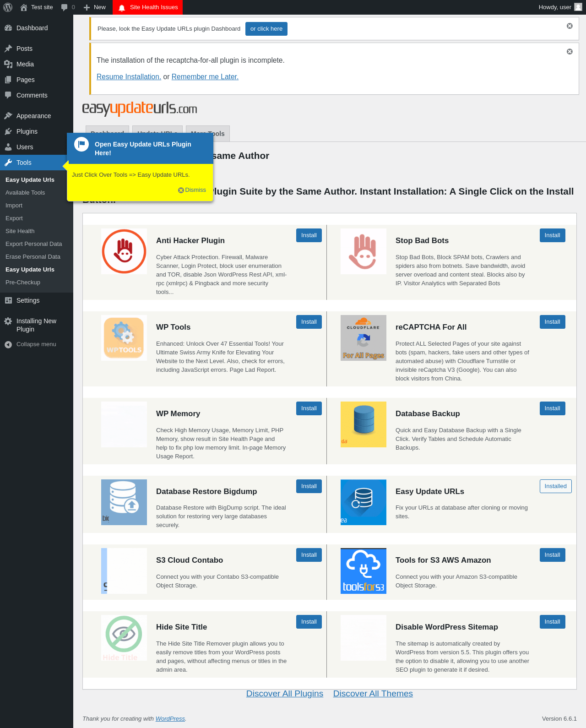Click the easyupdateurls.com logo
This screenshot has width=586, height=728.
[x=140, y=109]
